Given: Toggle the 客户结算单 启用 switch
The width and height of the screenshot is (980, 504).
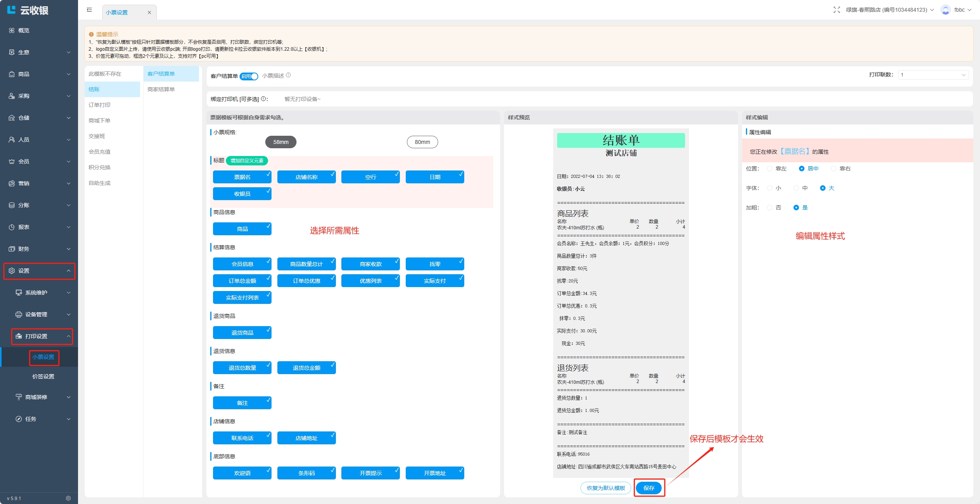Looking at the screenshot, I should click(249, 76).
